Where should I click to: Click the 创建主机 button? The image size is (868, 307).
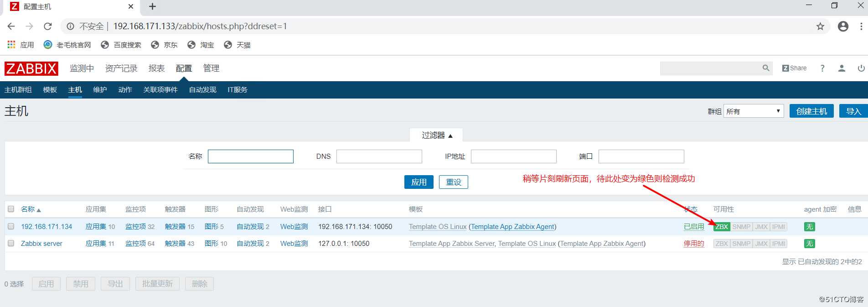(x=811, y=111)
